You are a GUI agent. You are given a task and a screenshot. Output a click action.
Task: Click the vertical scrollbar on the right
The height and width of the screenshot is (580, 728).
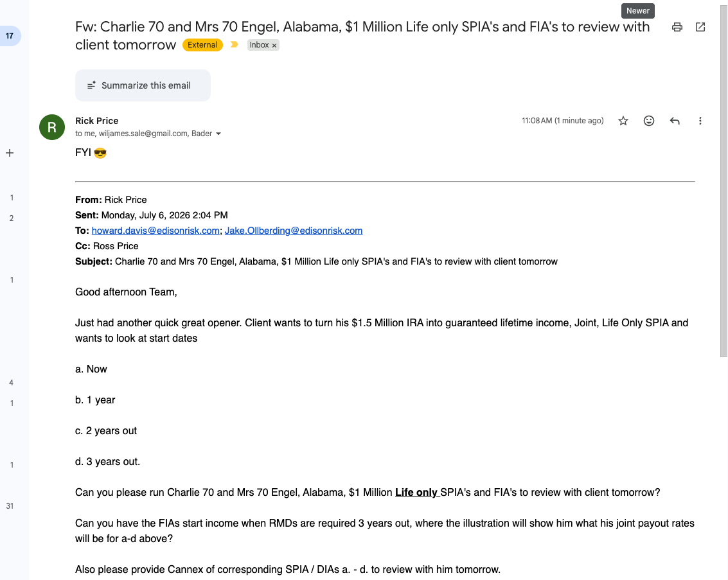coord(724,181)
